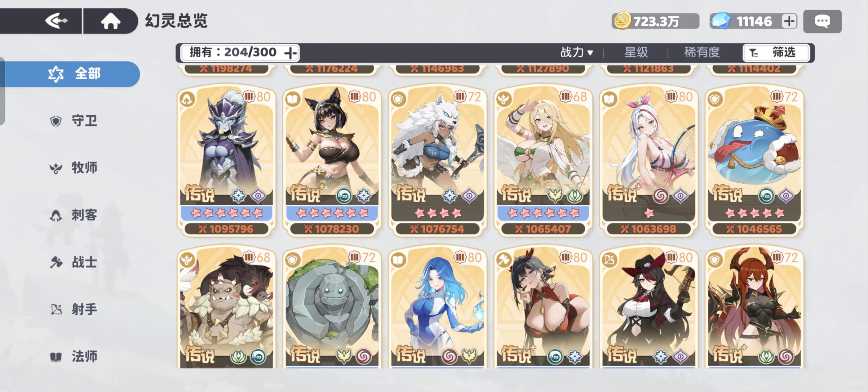Filter by 战士 warrior class

coord(73,262)
